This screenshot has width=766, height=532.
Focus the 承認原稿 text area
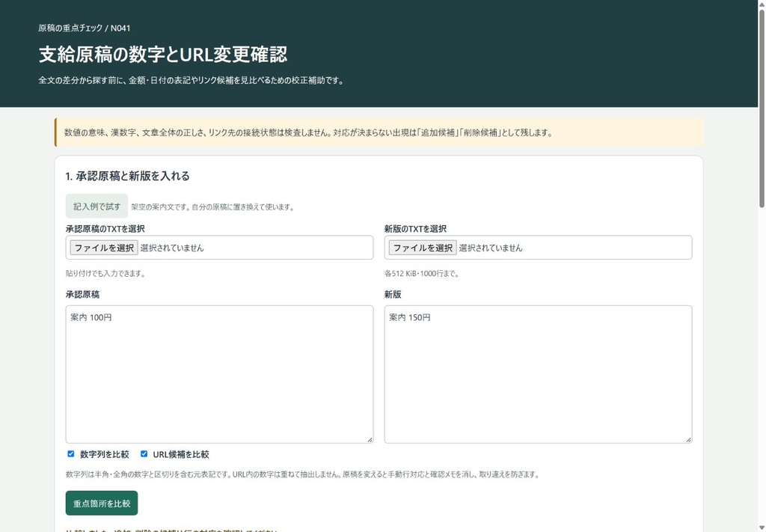point(219,374)
